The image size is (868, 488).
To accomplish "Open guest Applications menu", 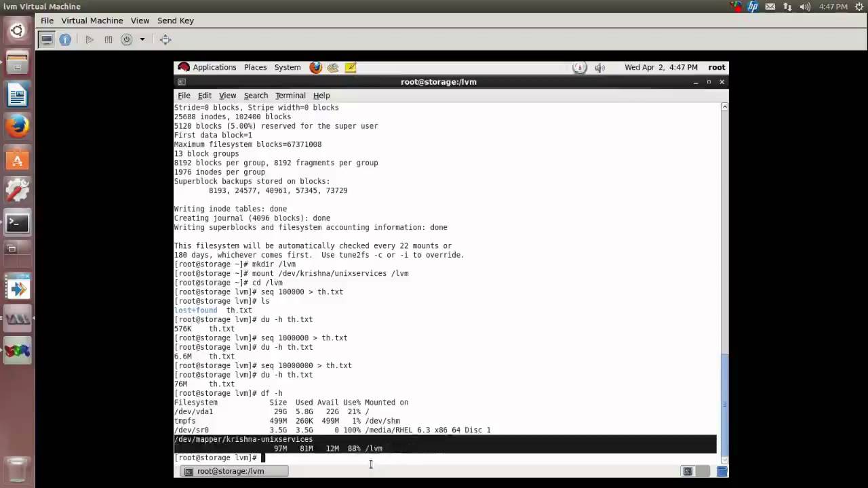I will pos(208,67).
